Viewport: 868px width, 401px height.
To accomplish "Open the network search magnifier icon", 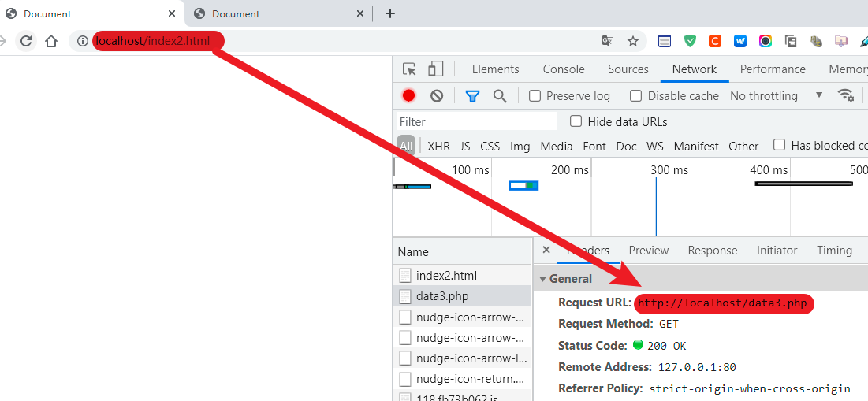I will (500, 96).
